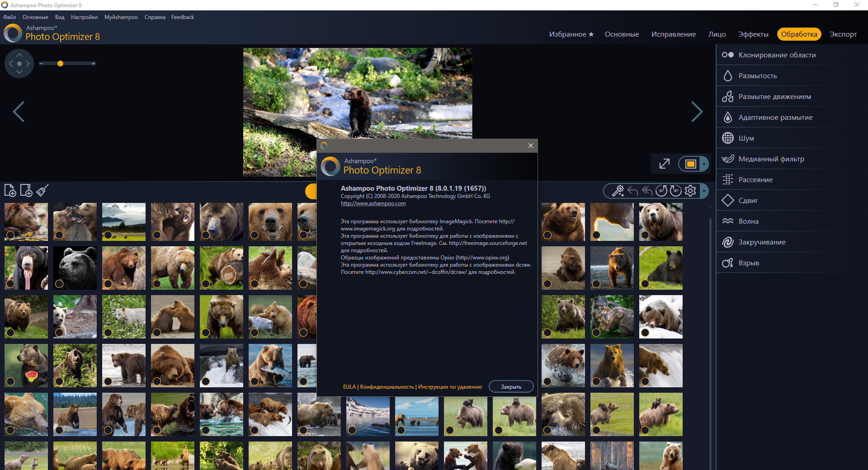The image size is (868, 470).
Task: Open the fullscreen expand arrows icon
Action: (664, 164)
